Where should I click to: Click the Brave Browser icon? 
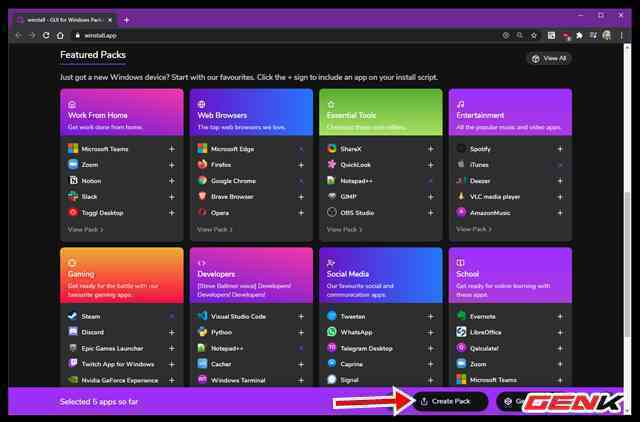click(x=202, y=196)
